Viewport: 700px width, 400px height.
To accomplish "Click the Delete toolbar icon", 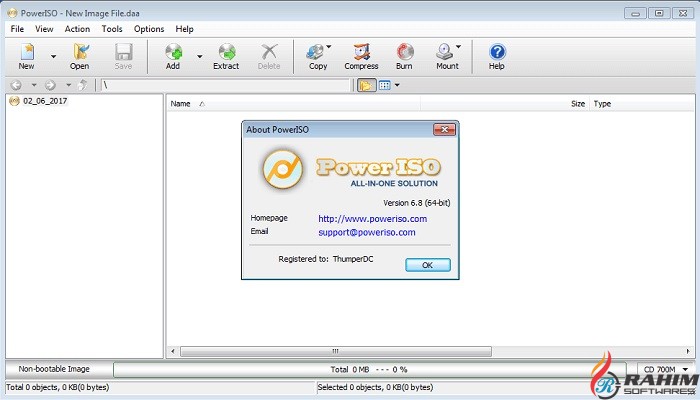I will 269,57.
